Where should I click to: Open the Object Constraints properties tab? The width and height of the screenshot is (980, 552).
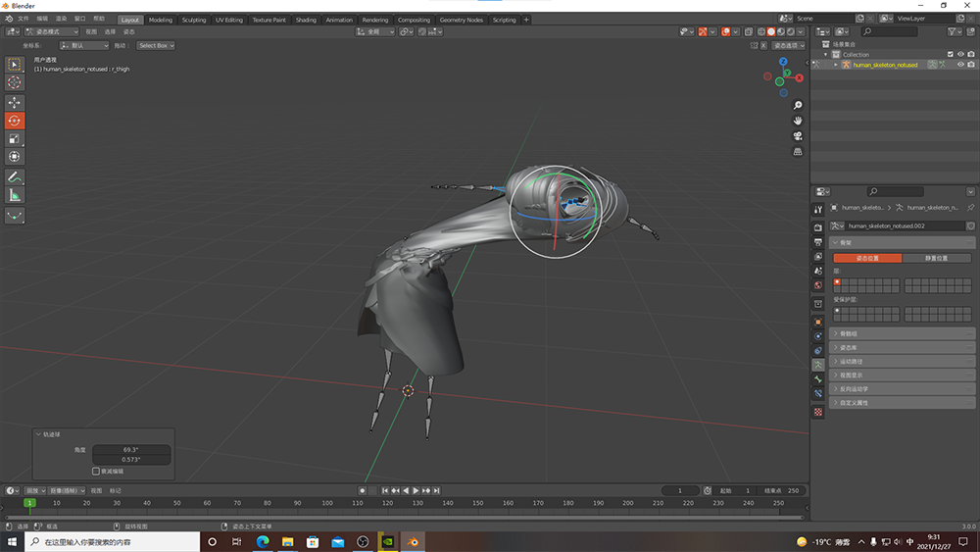coord(818,351)
